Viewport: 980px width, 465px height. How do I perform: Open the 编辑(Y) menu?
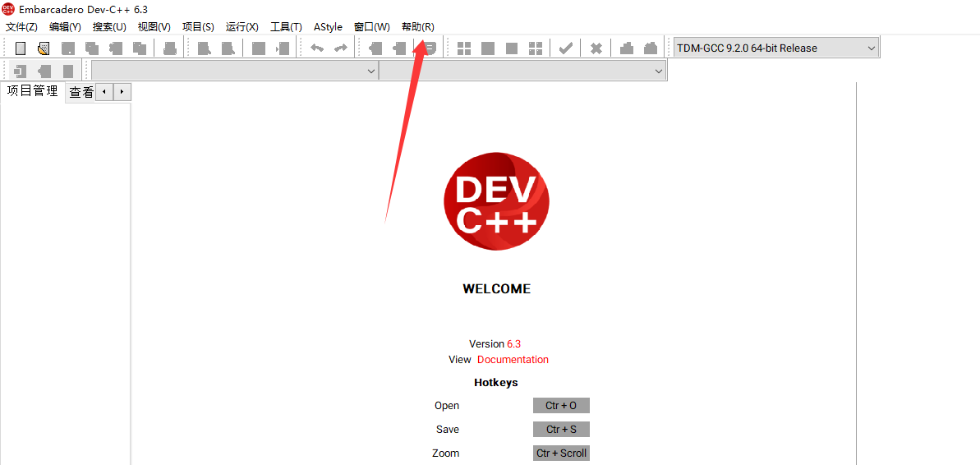[65, 27]
